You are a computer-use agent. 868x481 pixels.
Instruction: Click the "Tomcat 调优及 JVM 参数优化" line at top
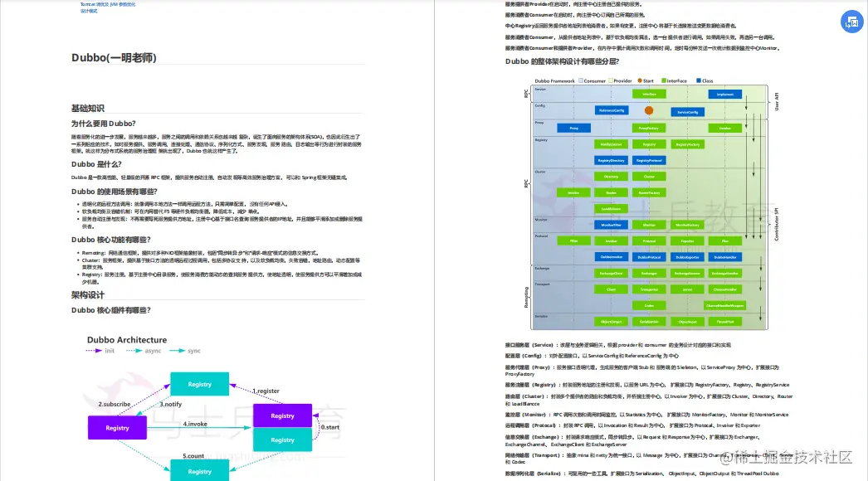click(x=108, y=4)
